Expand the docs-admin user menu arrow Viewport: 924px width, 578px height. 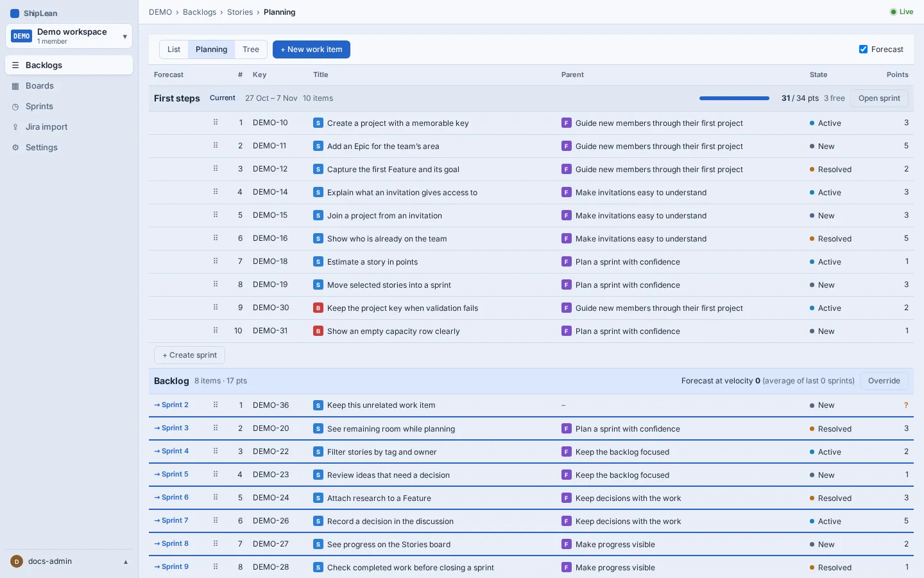pos(126,562)
